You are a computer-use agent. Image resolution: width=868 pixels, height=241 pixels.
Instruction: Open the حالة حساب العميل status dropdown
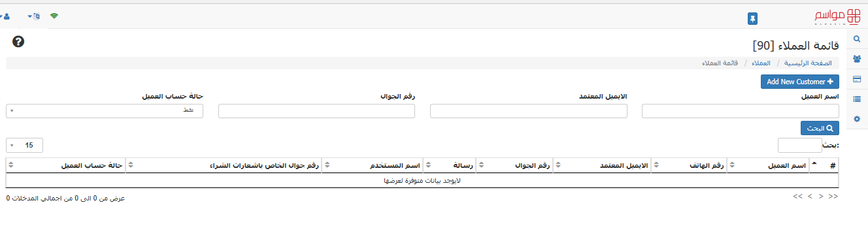coord(105,111)
